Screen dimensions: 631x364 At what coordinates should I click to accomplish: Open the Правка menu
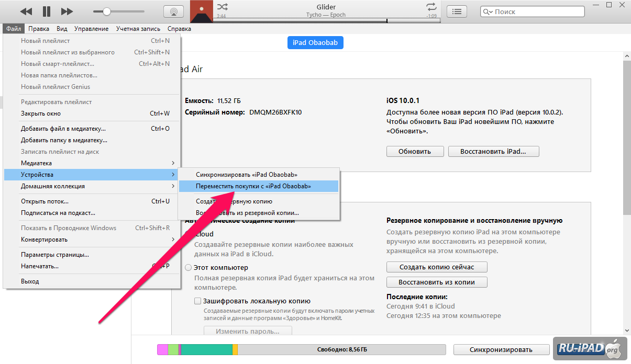click(39, 29)
